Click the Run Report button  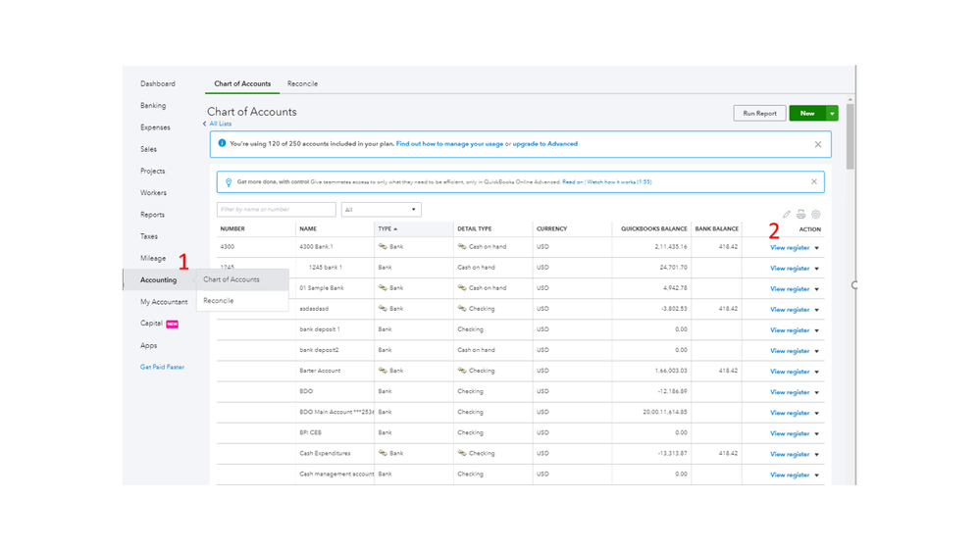(759, 114)
